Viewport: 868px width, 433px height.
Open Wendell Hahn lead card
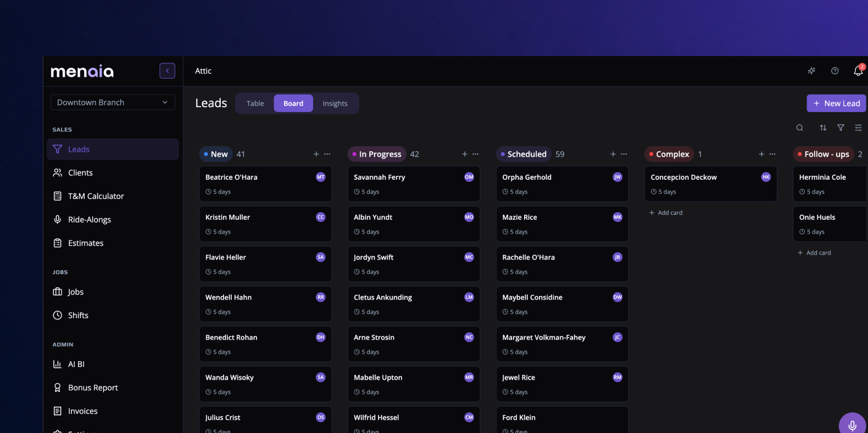coord(265,304)
